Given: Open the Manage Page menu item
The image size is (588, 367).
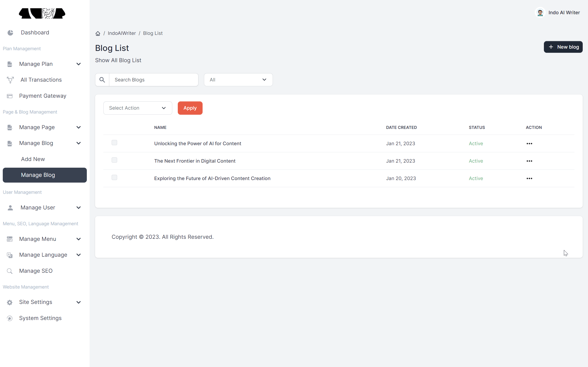Looking at the screenshot, I should click(x=37, y=127).
